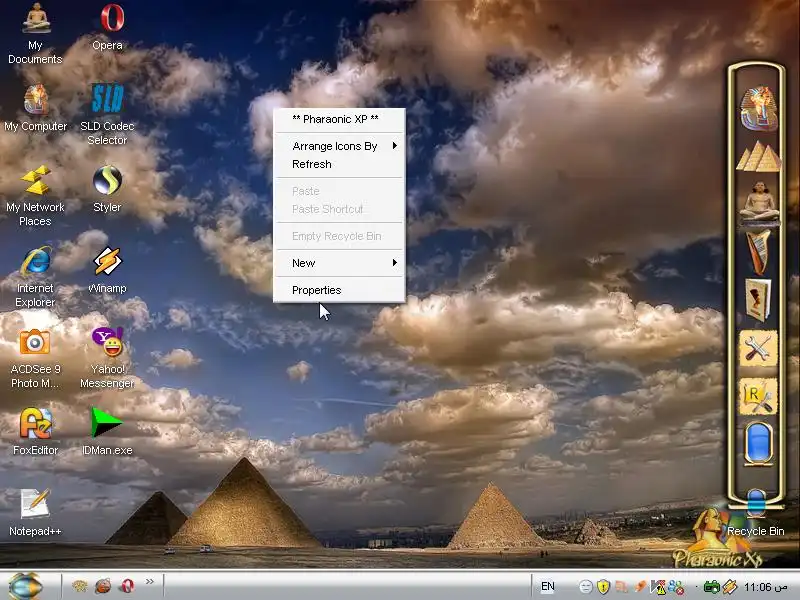800x600 pixels.
Task: Open the Start orb button on taskbar
Action: point(25,586)
